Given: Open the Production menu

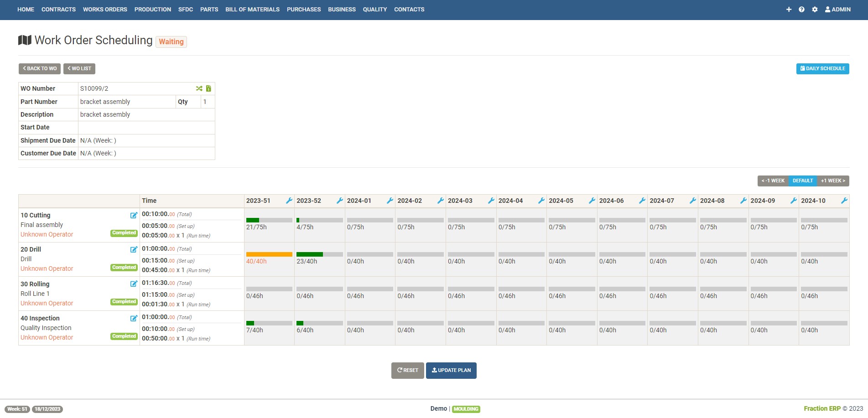Looking at the screenshot, I should [152, 10].
